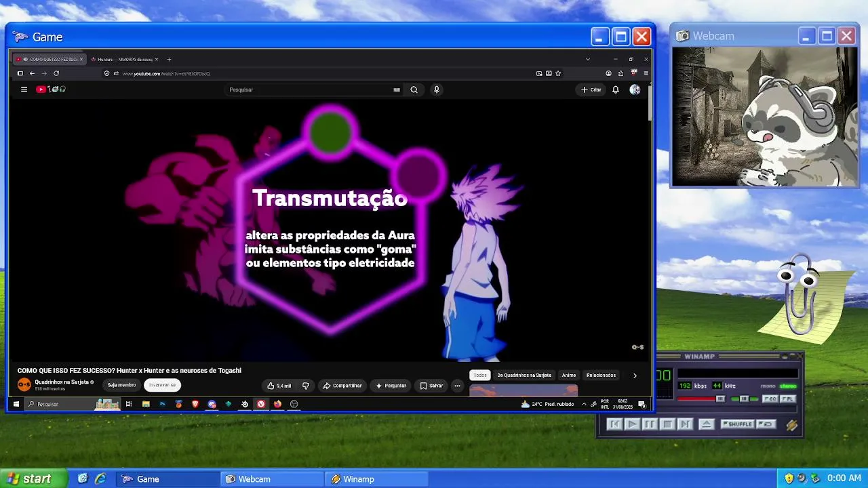868x488 pixels.
Task: Click the Winamp lightning bolt logo
Action: [791, 425]
